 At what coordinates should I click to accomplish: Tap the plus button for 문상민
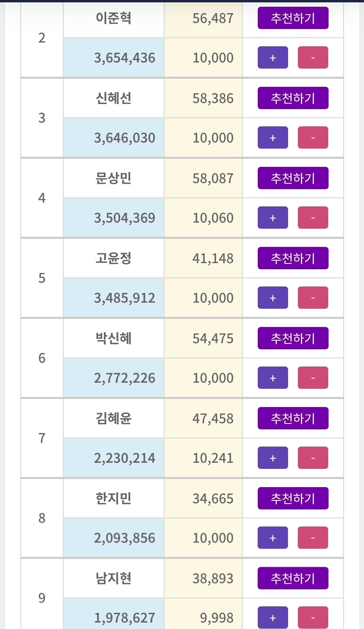pos(273,218)
